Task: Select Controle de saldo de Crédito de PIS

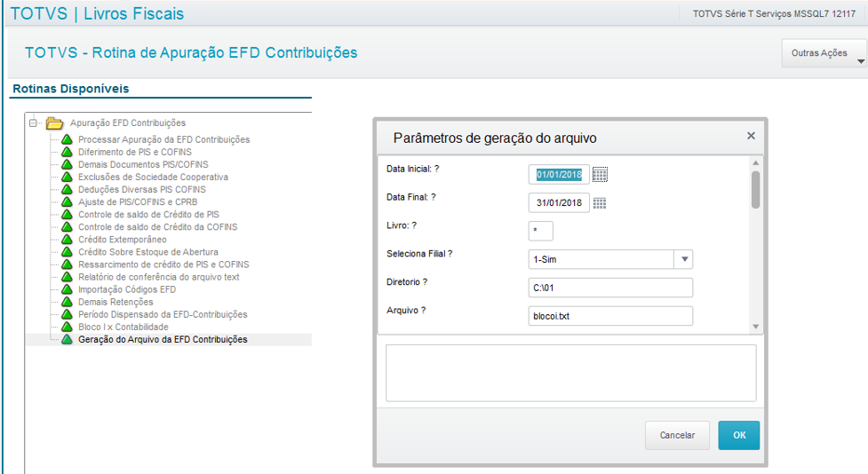Action: point(148,214)
